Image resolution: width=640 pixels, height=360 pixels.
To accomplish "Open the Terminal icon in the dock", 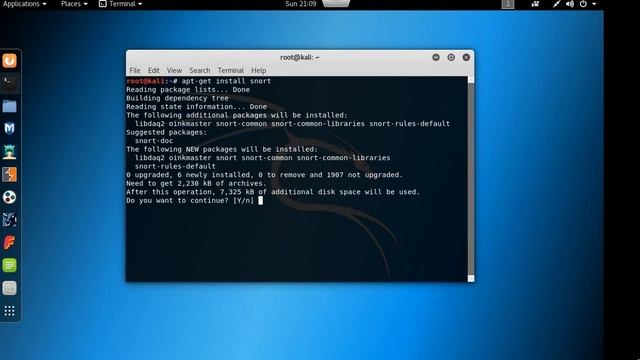I will 9,83.
